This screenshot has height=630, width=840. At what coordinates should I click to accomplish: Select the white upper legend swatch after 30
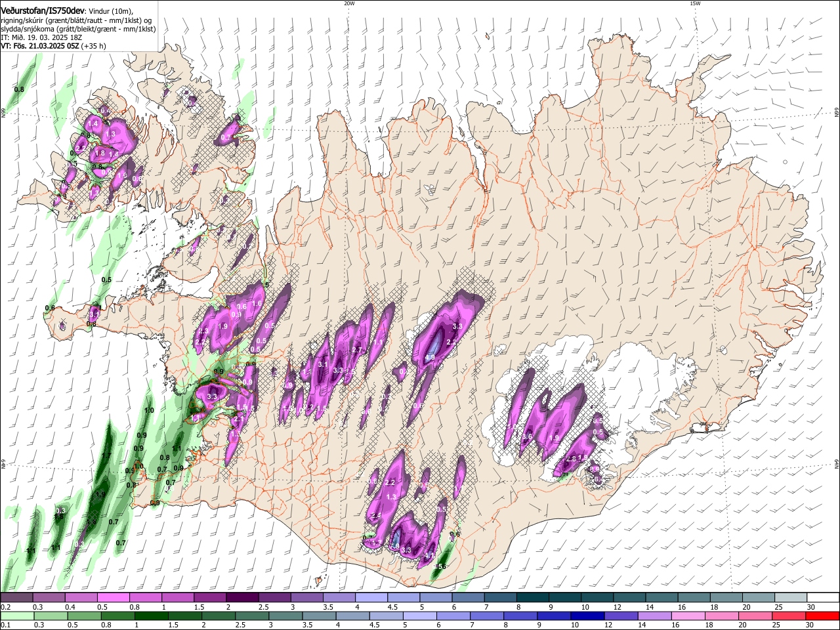pyautogui.click(x=824, y=598)
